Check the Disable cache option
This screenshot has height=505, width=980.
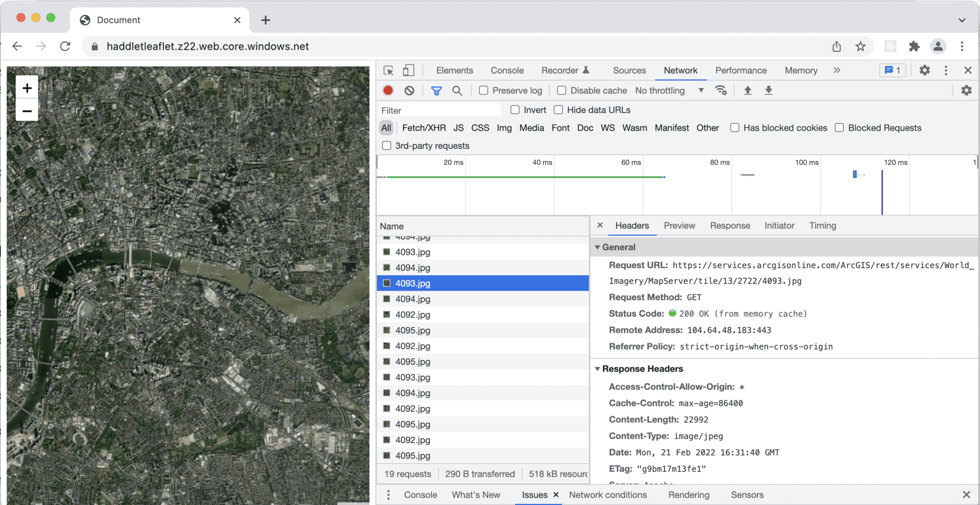coord(562,91)
